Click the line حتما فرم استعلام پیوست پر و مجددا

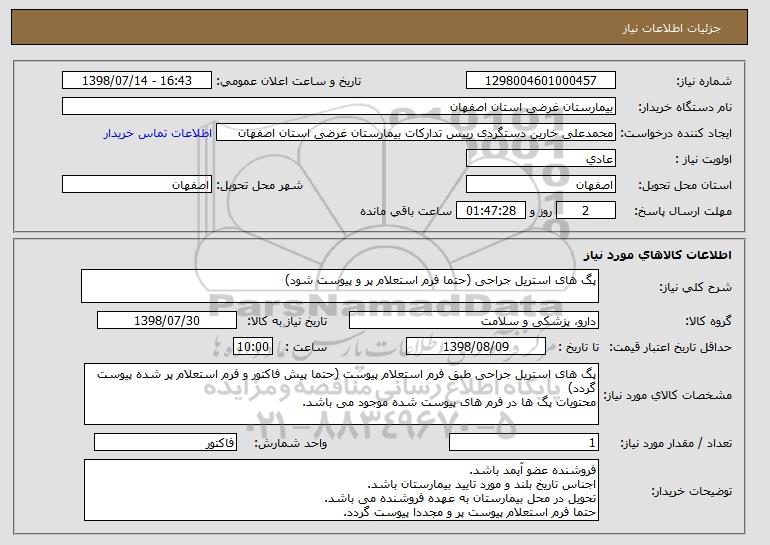click(x=469, y=513)
